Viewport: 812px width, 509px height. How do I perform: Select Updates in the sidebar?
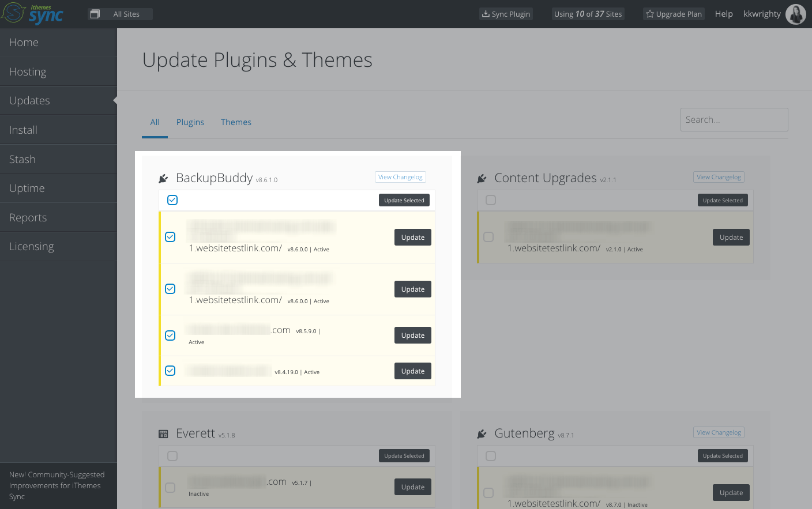pyautogui.click(x=58, y=100)
